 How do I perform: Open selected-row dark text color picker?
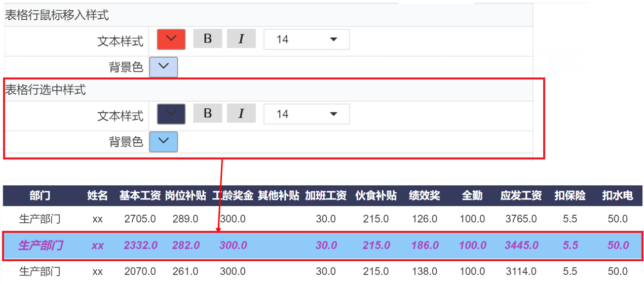[x=171, y=114]
